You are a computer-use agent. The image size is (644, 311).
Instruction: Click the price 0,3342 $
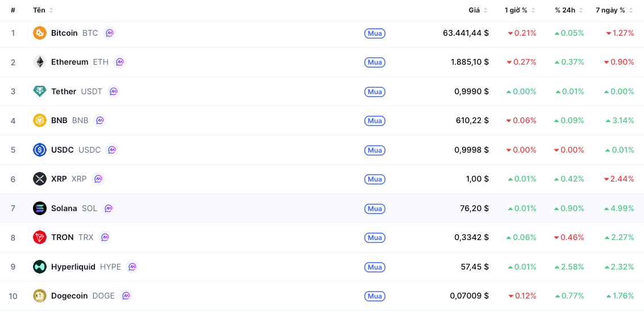click(x=472, y=238)
